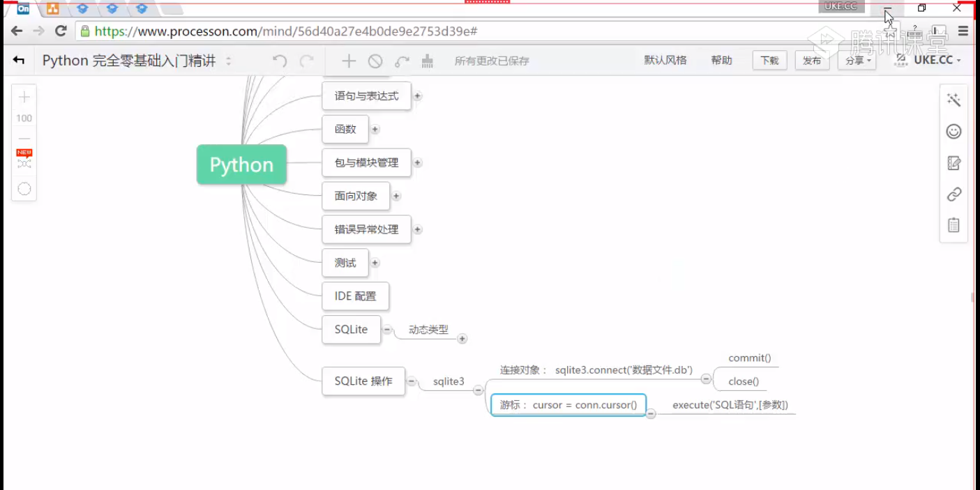Select the central Python node

click(x=242, y=164)
